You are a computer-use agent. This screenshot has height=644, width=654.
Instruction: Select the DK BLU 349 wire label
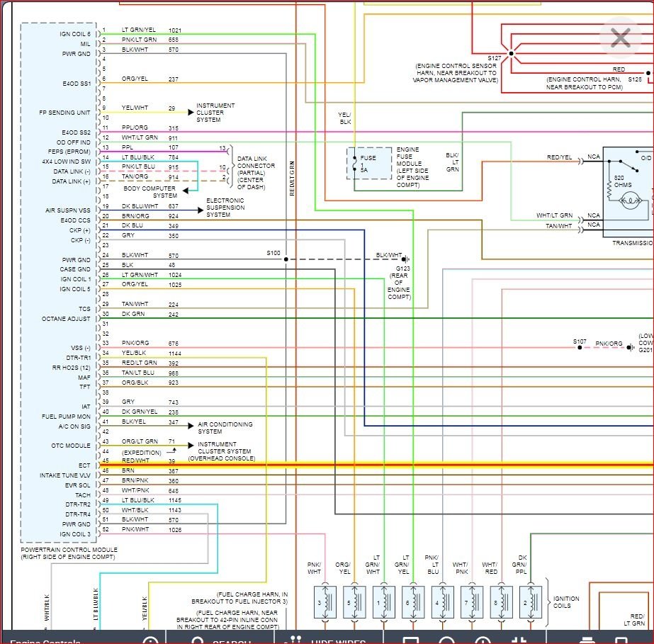[x=150, y=226]
